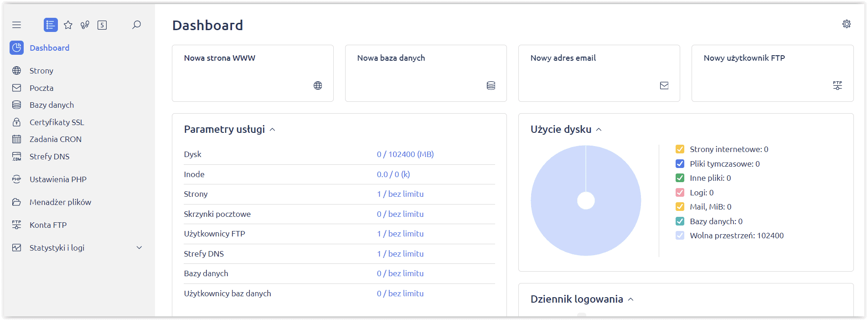Viewport: 868px width, 320px height.
Task: Click the database icon in Nowa baza danych
Action: 491,86
